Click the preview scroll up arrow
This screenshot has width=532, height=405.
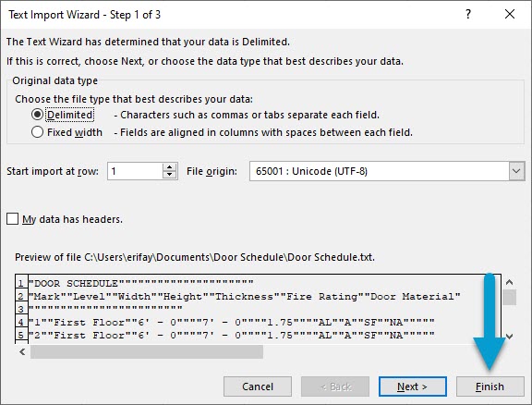coord(509,282)
